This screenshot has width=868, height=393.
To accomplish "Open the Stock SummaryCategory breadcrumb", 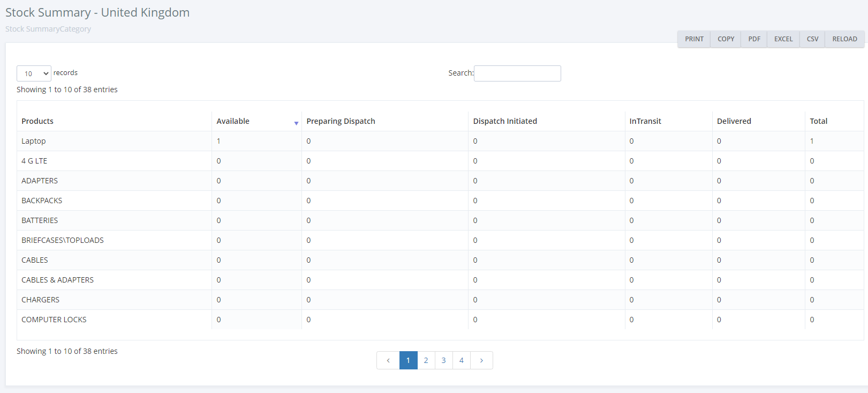I will (48, 29).
